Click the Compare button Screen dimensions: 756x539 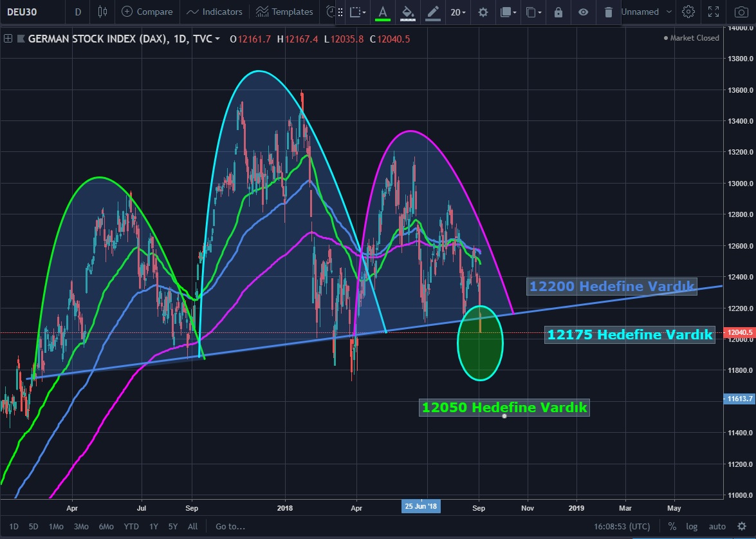(x=147, y=12)
